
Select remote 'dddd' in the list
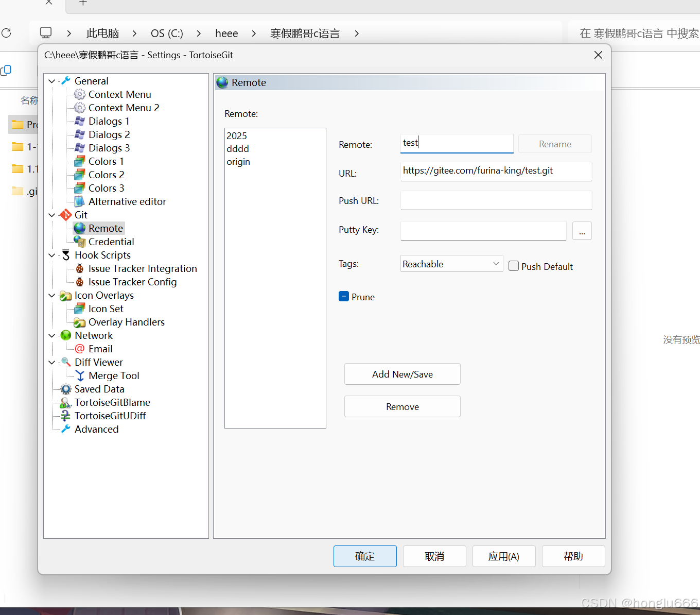238,148
